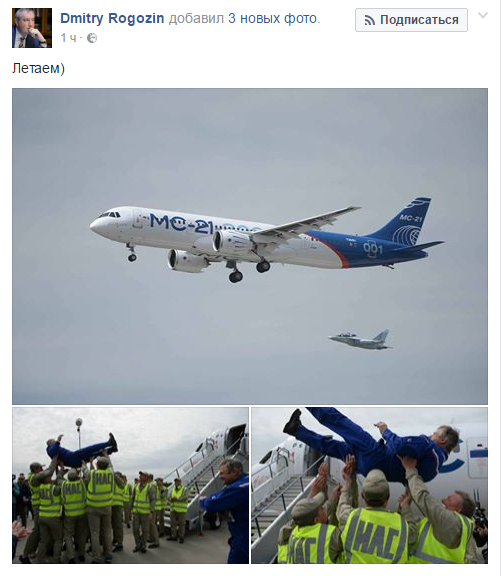The image size is (501, 576).
Task: Open the large MC-21 airplane photo
Action: tap(250, 246)
